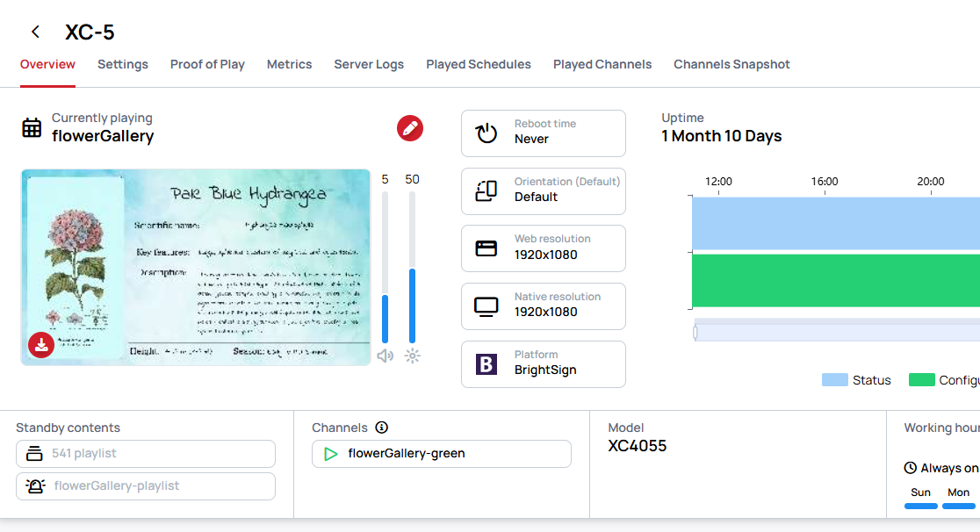Viewport: 980px width, 532px height.
Task: Open the Channels info icon
Action: click(381, 428)
